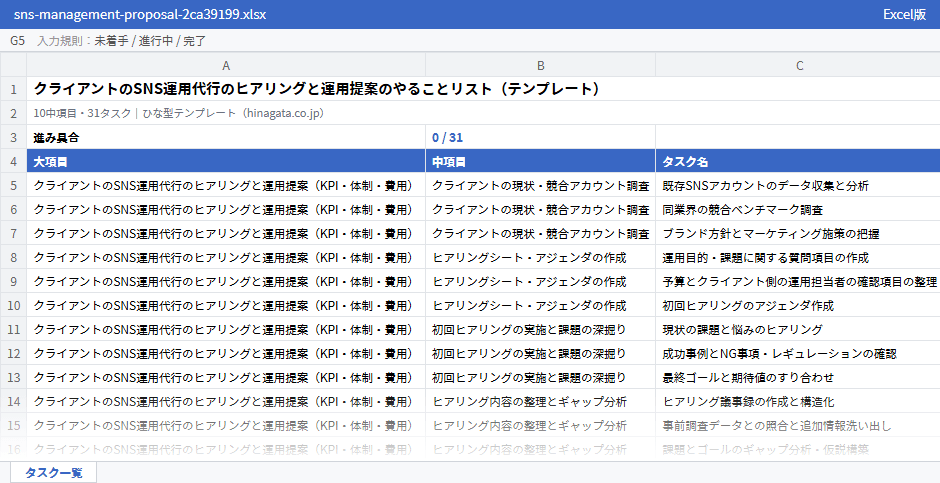Click the file name sns-management-proposal-2ca39199.xlsx
The width and height of the screenshot is (940, 483).
(x=140, y=14)
